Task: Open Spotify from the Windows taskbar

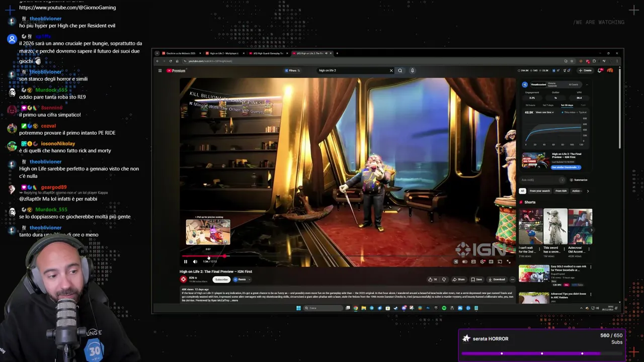Action: pyautogui.click(x=444, y=308)
